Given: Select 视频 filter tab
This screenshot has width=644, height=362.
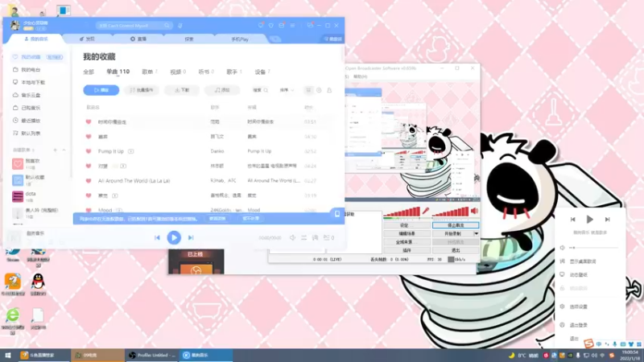Looking at the screenshot, I should [178, 72].
